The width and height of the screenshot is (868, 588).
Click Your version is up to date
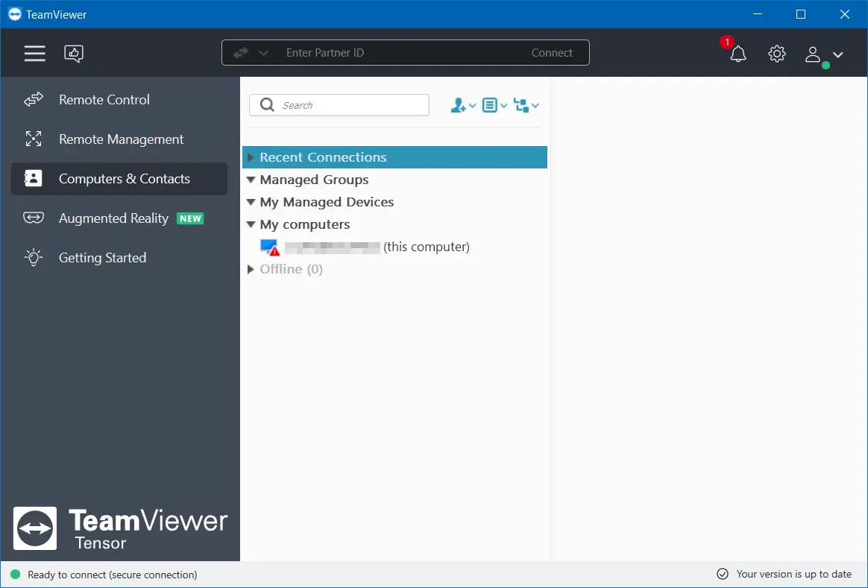(x=794, y=574)
